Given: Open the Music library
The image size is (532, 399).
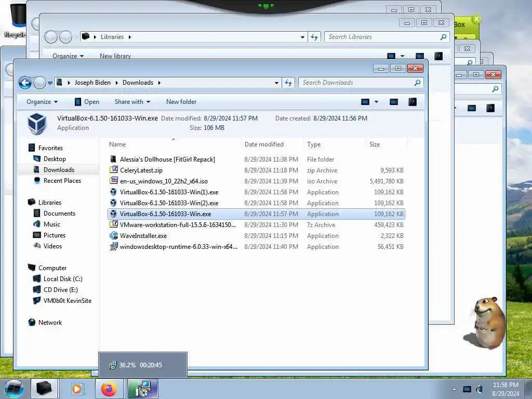Looking at the screenshot, I should pyautogui.click(x=51, y=224).
